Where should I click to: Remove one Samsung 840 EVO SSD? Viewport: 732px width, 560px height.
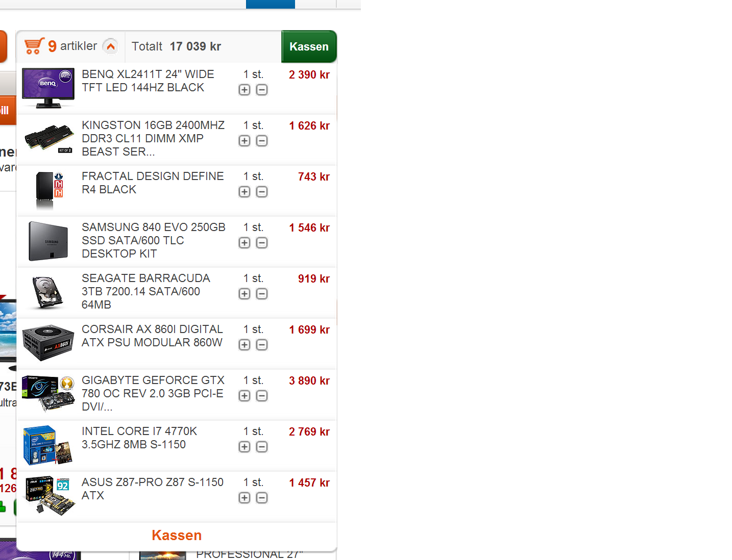click(262, 243)
